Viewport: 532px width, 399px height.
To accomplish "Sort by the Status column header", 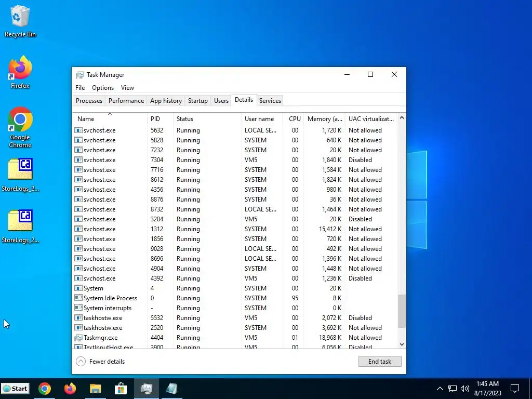I will tap(207, 119).
